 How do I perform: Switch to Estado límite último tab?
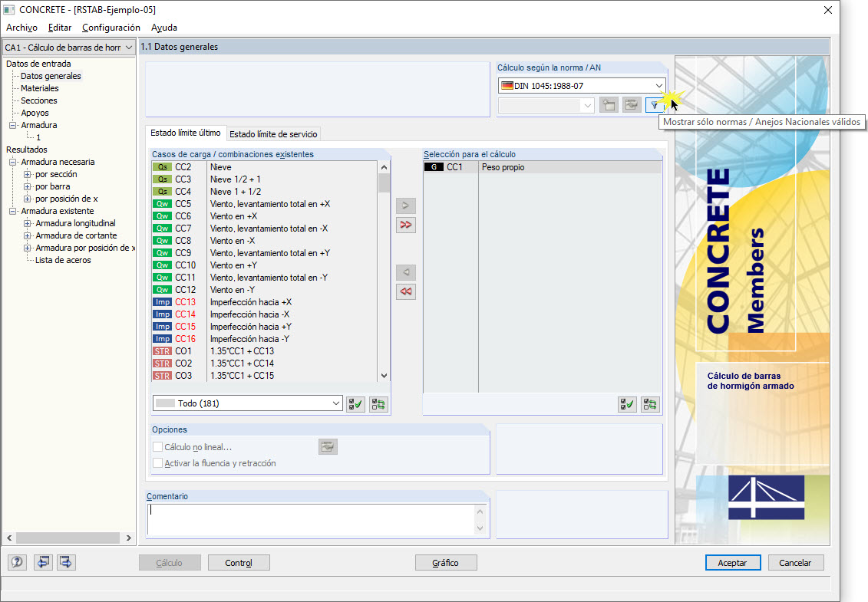(186, 133)
